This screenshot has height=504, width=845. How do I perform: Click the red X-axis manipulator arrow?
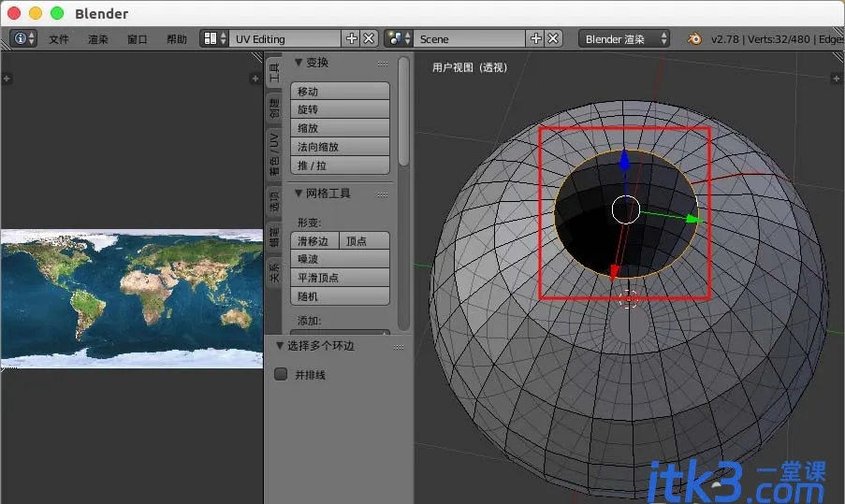(614, 273)
